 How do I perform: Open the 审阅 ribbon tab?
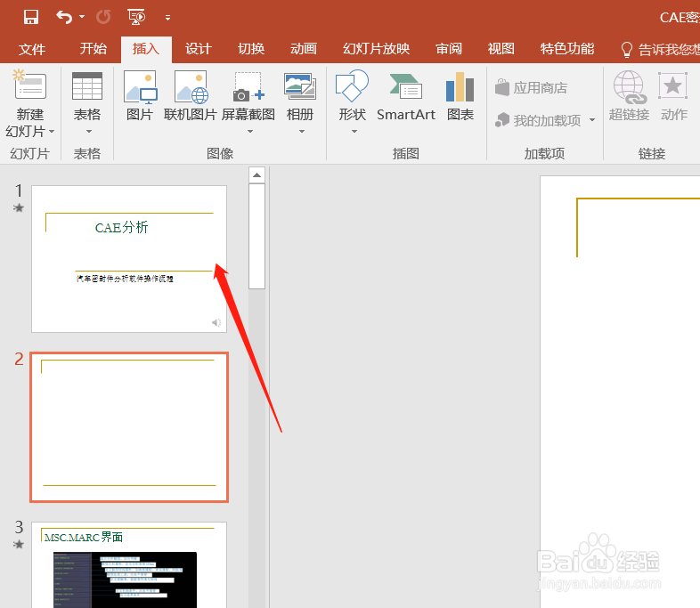pyautogui.click(x=449, y=48)
